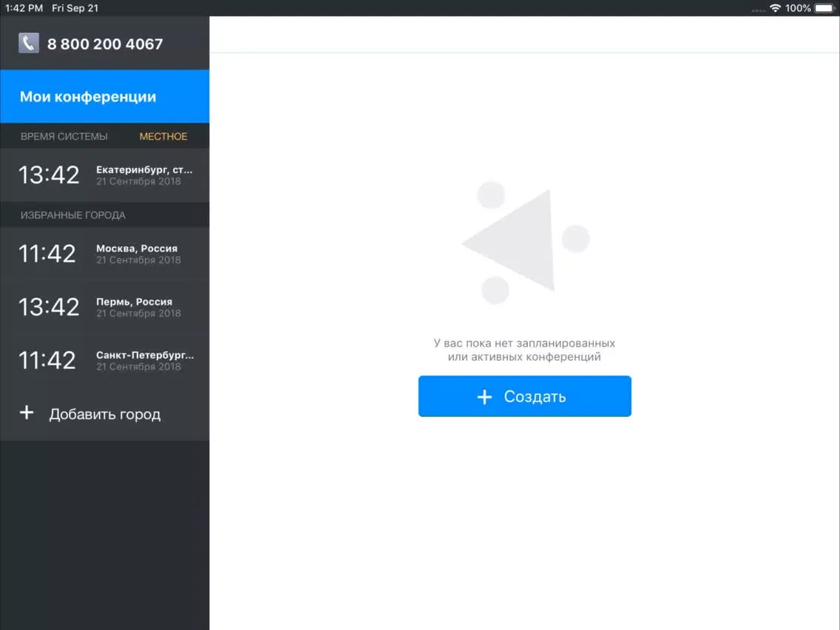Switch to МЕСТНОЕ time
This screenshot has height=630, width=840.
[163, 137]
